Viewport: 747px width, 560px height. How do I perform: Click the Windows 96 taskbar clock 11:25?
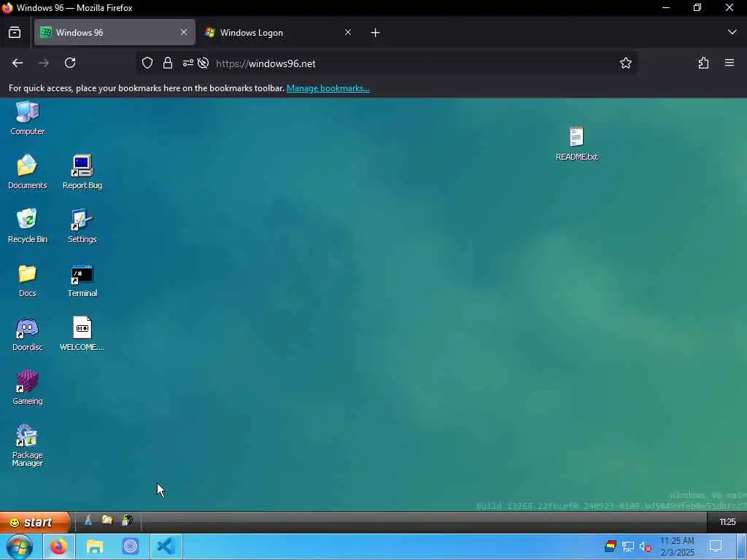pos(727,522)
